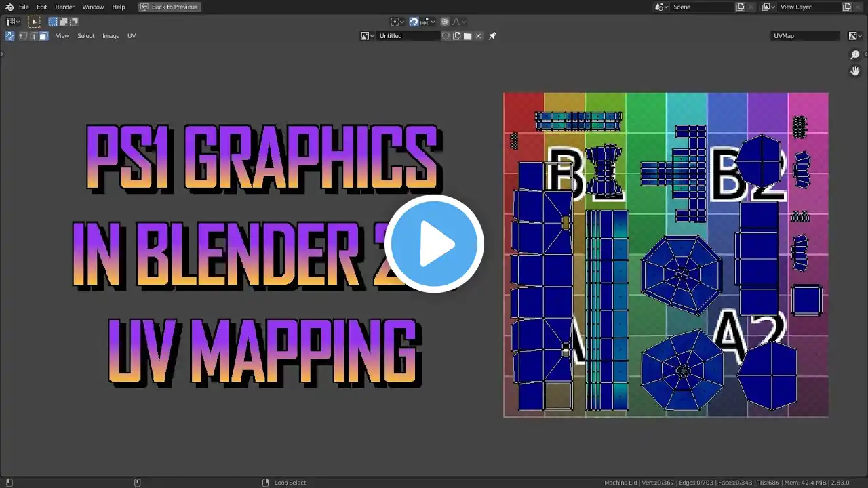868x488 pixels.
Task: Click the new scene icon
Action: click(740, 7)
